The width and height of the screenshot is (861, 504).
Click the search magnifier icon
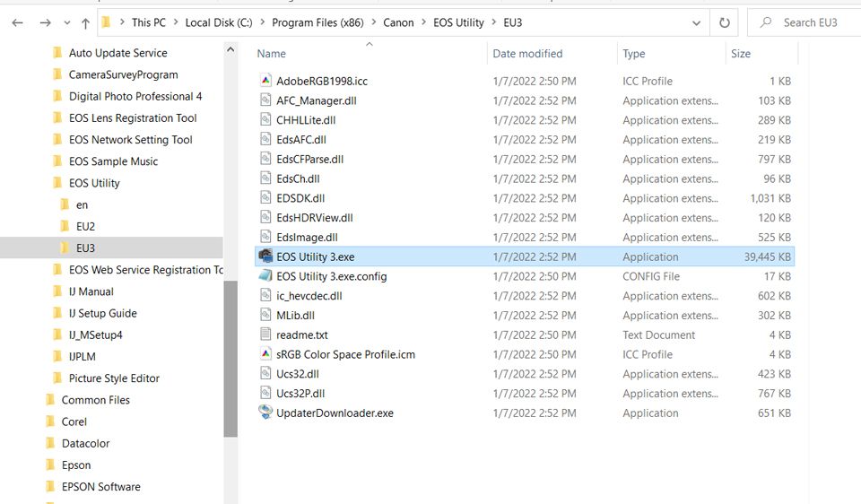(765, 22)
